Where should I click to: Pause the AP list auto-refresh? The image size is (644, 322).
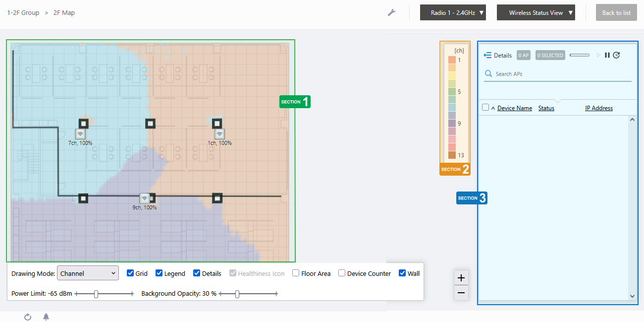(x=607, y=55)
